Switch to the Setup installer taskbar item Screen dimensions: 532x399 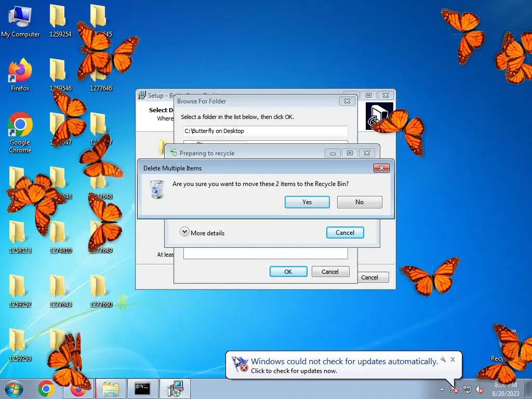tap(175, 389)
